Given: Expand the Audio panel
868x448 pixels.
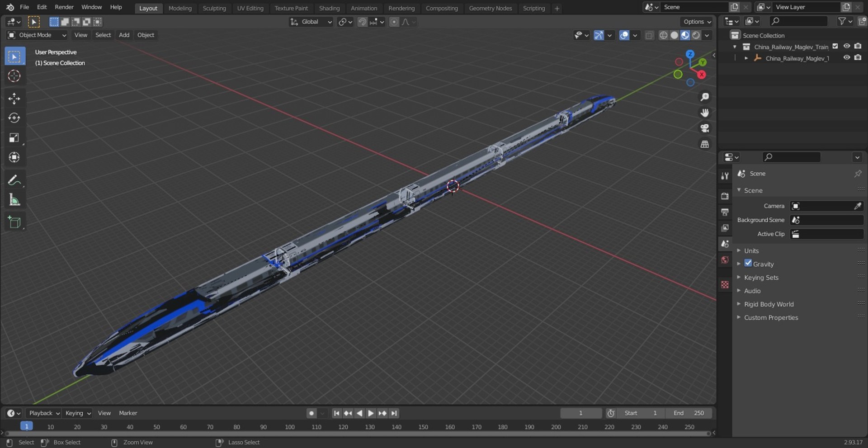Looking at the screenshot, I should (x=752, y=291).
